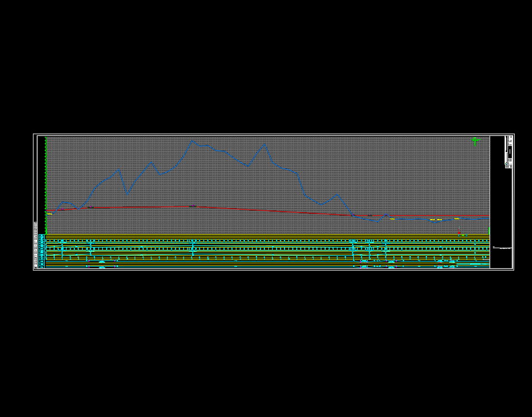The image size is (532, 417).
Task: Click the highest peak of the blue terrain line
Action: [x=193, y=141]
